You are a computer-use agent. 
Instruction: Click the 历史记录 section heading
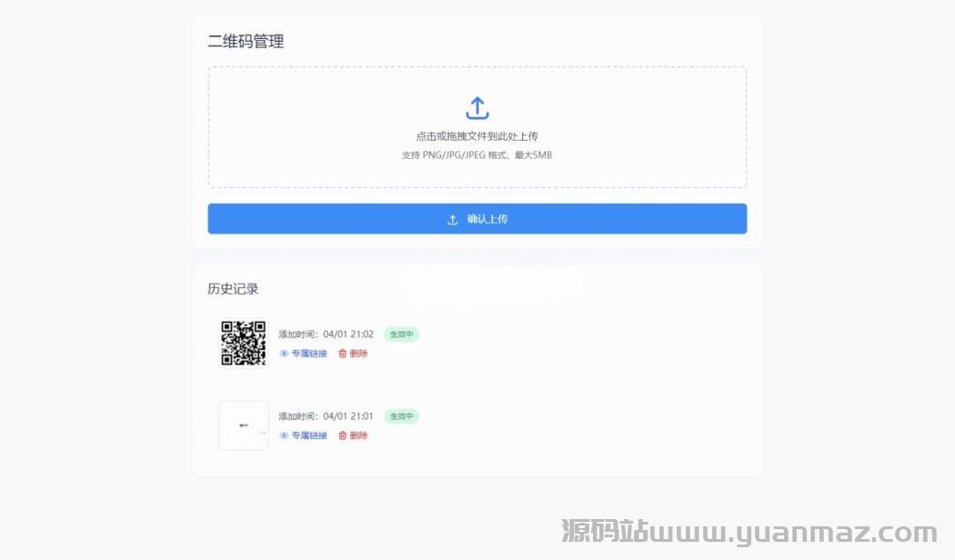tap(233, 288)
